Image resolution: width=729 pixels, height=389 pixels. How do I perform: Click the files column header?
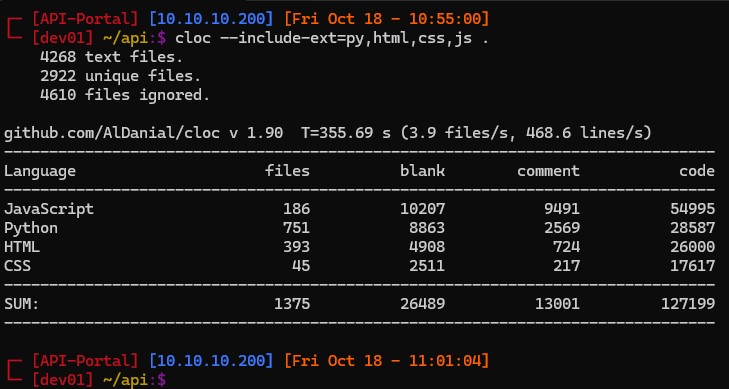click(287, 171)
